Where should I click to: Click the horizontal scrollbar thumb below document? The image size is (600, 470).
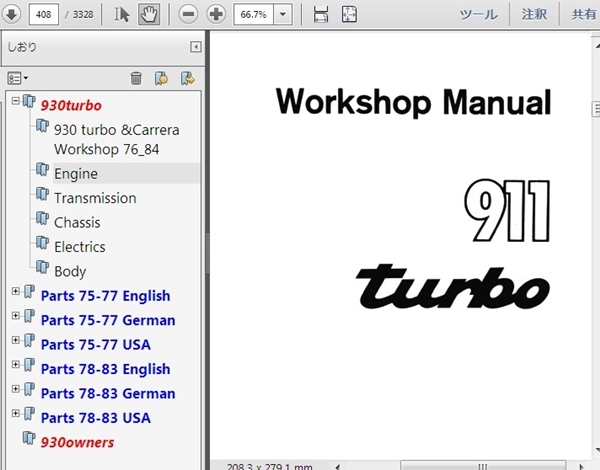(483, 466)
